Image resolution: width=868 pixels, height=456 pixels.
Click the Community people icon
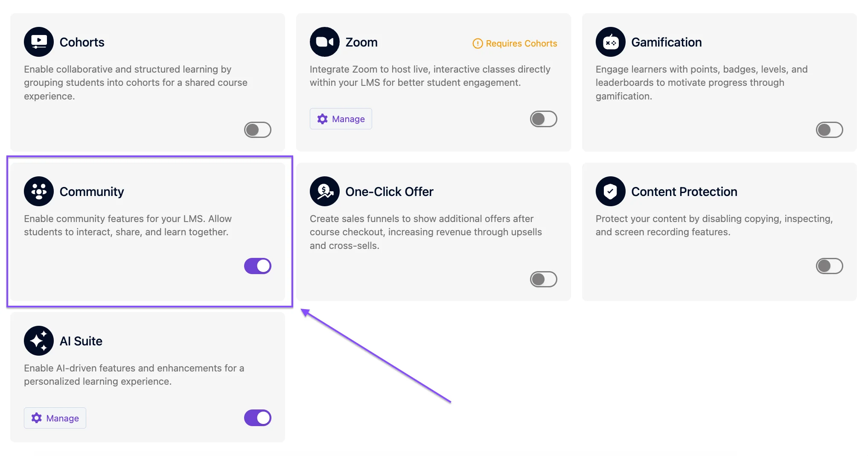[x=39, y=191]
